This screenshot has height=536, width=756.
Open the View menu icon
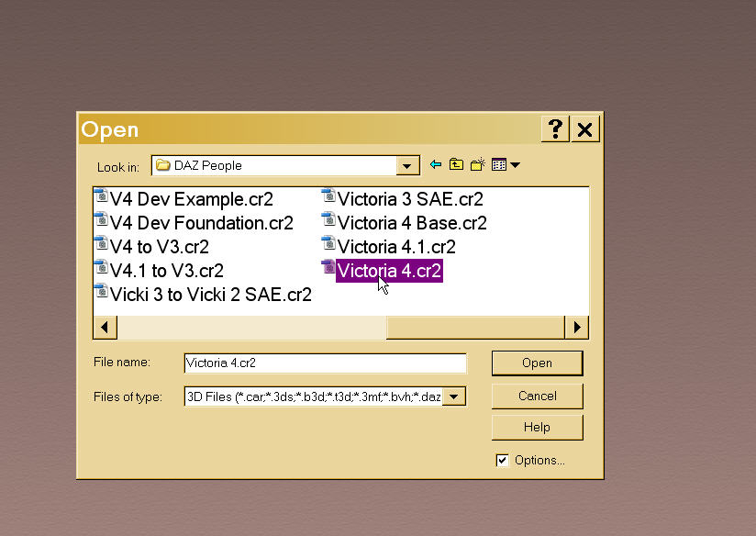[499, 165]
